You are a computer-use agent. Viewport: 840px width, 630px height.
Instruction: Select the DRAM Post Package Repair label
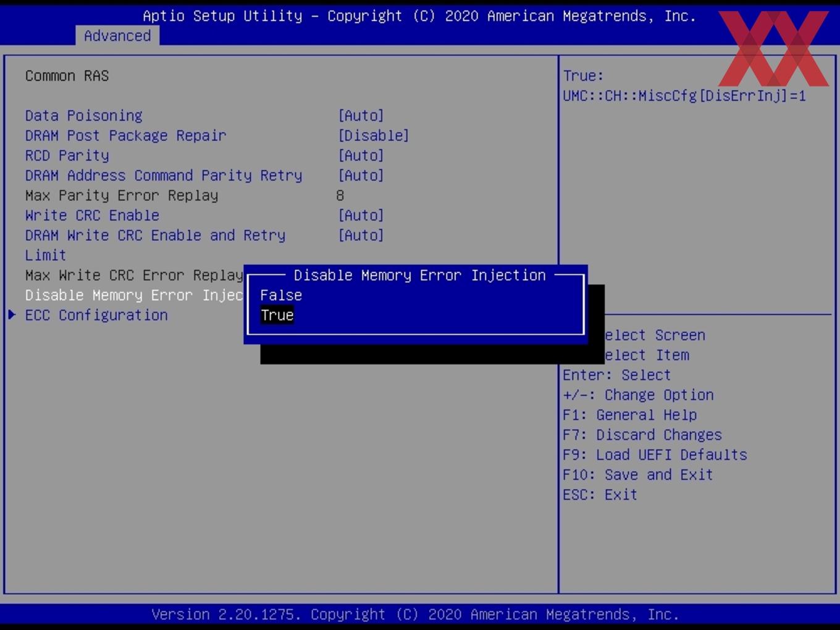(125, 135)
